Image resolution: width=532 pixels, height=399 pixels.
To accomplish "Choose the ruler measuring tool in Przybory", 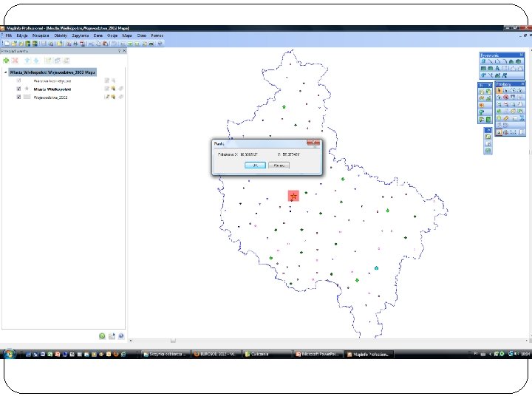I will tap(506, 118).
